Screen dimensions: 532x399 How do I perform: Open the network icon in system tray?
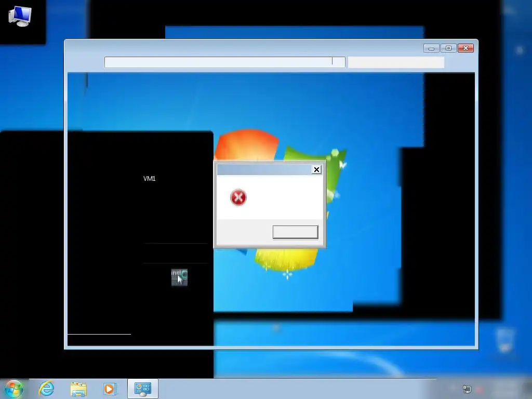point(467,389)
